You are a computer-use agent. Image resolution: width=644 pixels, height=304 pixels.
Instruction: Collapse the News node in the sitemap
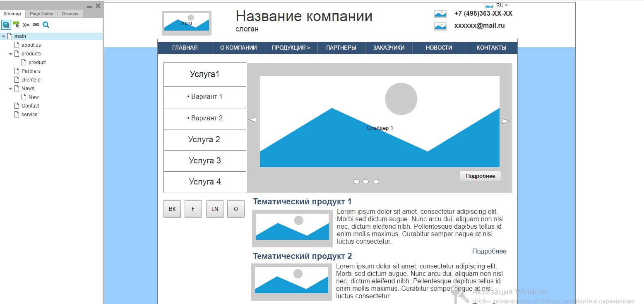(11, 89)
